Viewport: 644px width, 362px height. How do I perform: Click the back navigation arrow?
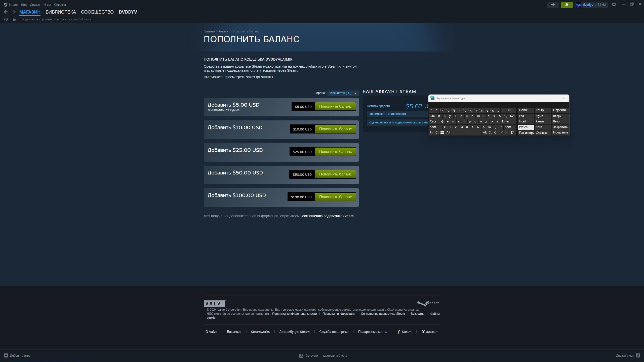6,12
